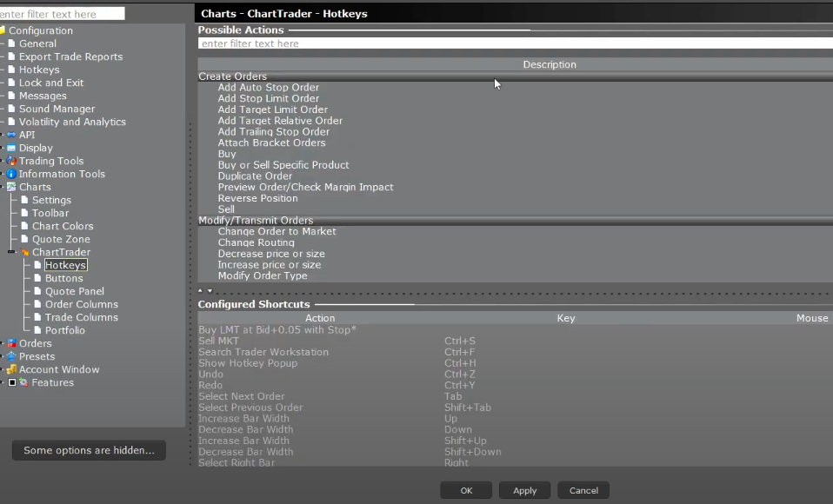The width and height of the screenshot is (833, 504).
Task: Select the 'Show Hotkey Popup' shortcut row
Action: tap(516, 363)
